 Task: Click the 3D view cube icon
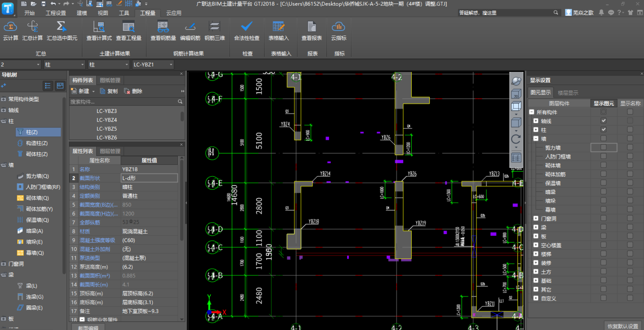coord(516,94)
